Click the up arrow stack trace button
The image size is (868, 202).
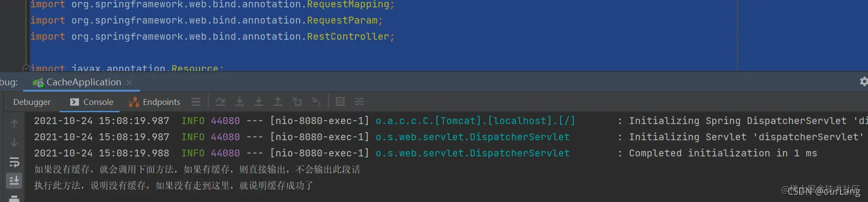(x=14, y=124)
